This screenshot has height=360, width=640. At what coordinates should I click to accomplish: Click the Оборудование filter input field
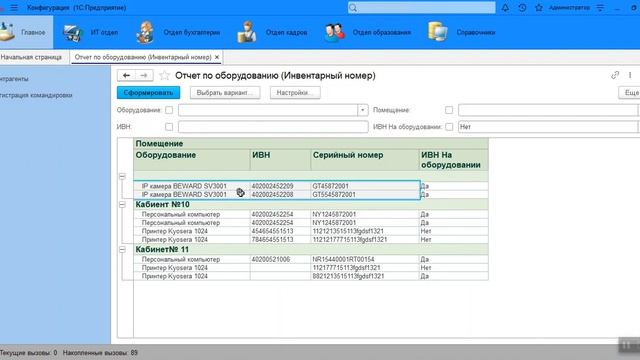pyautogui.click(x=268, y=110)
